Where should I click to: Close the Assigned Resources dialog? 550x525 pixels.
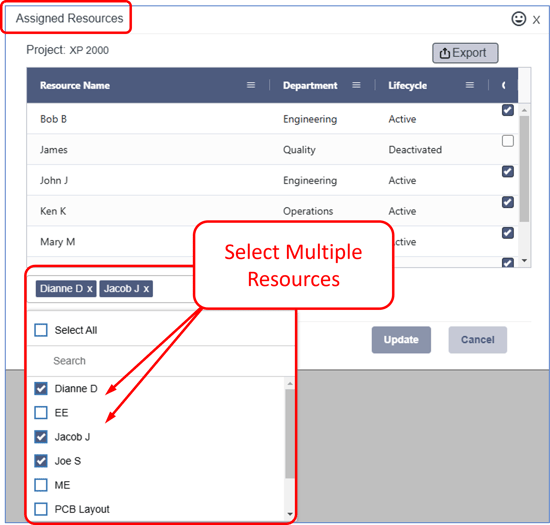coord(536,20)
